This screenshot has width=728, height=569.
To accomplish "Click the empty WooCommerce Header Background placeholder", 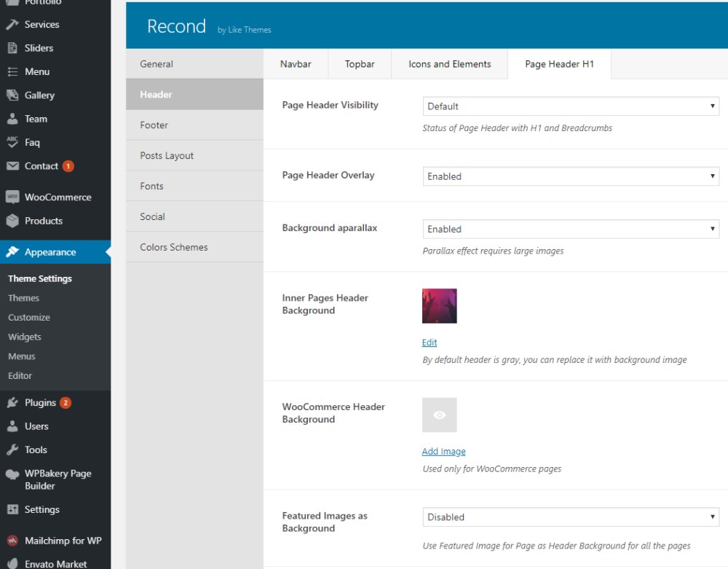I will coord(439,415).
